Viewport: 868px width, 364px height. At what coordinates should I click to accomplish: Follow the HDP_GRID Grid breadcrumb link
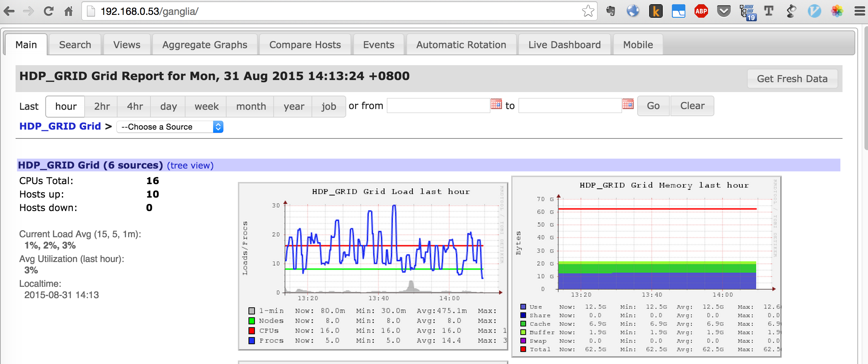tap(60, 126)
